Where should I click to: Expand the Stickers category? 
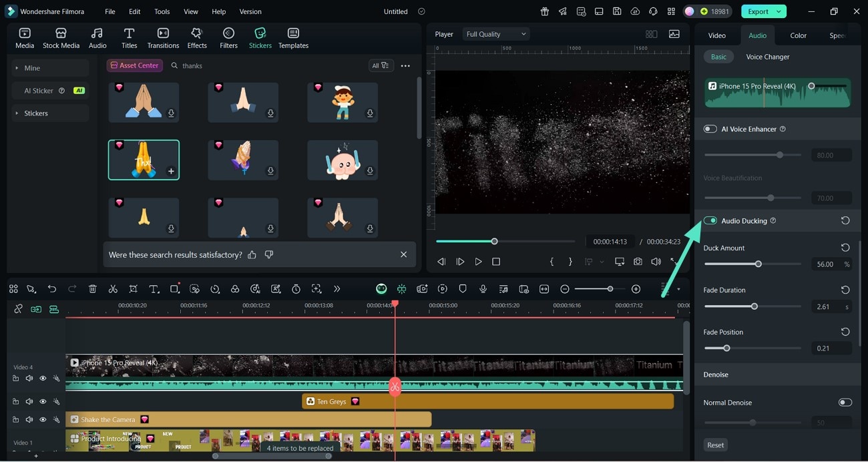click(x=50, y=113)
